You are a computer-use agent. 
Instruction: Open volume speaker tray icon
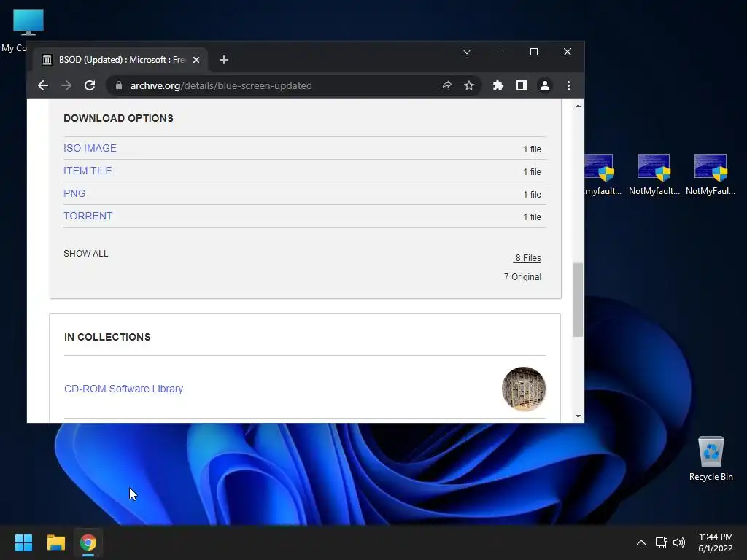pyautogui.click(x=679, y=542)
